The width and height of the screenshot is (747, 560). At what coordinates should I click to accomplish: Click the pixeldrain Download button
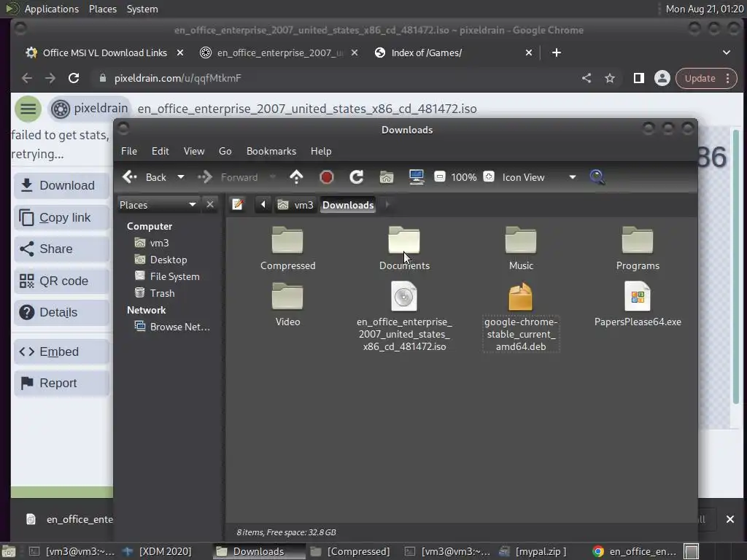tap(62, 185)
